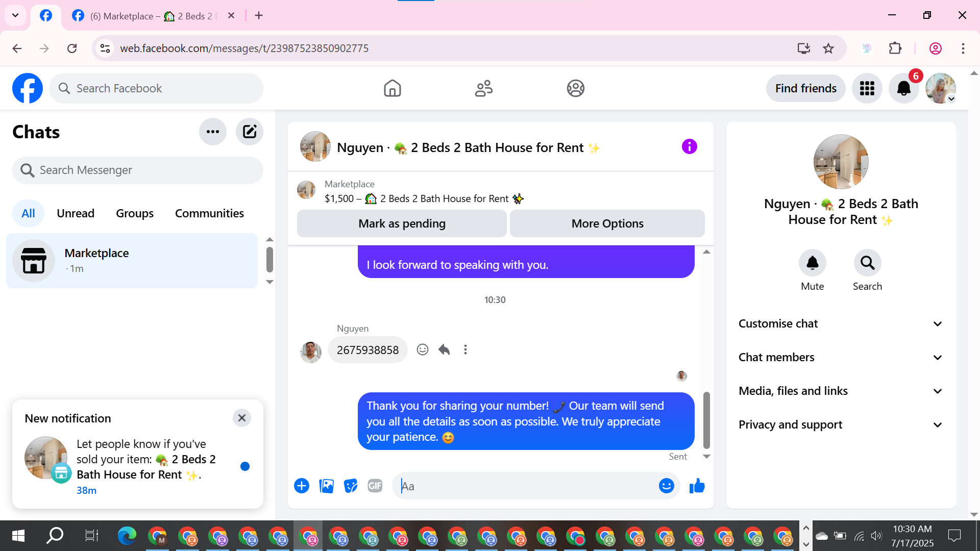Focus the message text box

pyautogui.click(x=526, y=486)
